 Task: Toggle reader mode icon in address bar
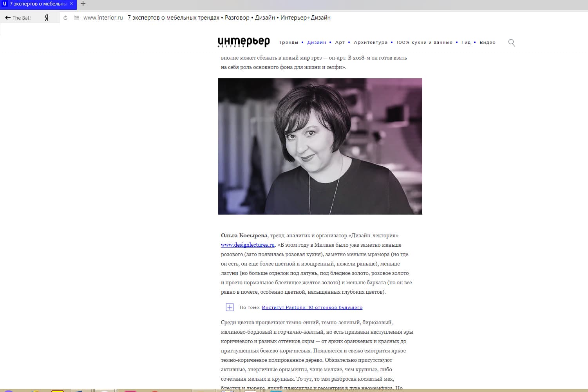coord(76,18)
